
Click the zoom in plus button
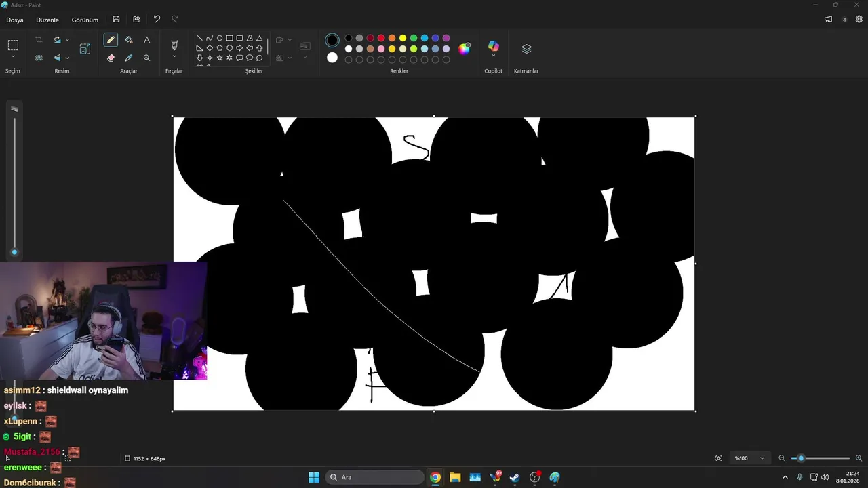tap(859, 458)
